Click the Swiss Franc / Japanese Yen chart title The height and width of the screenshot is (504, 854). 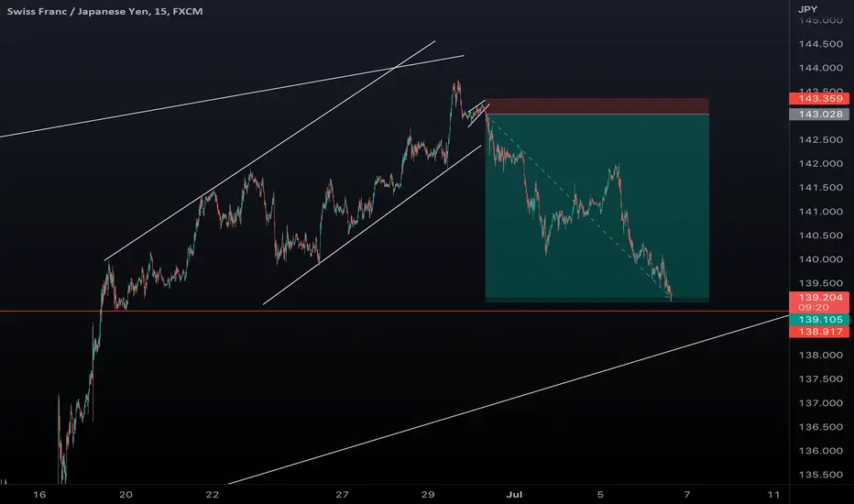point(104,11)
